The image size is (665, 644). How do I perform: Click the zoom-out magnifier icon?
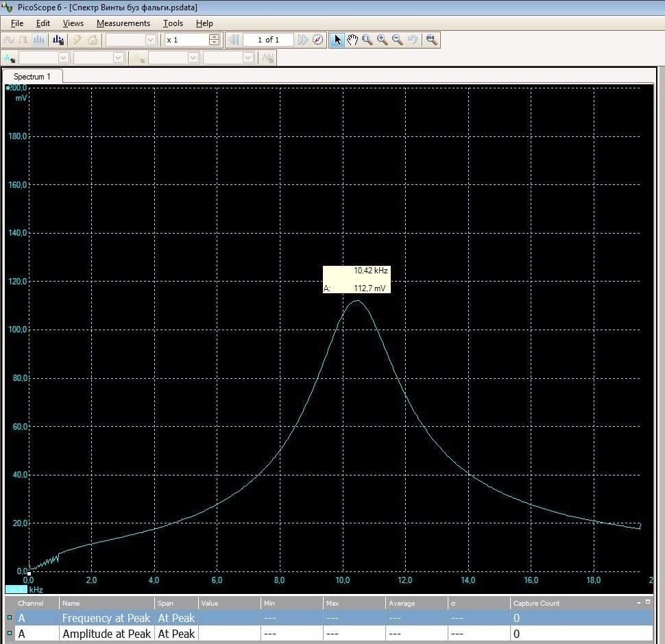398,40
